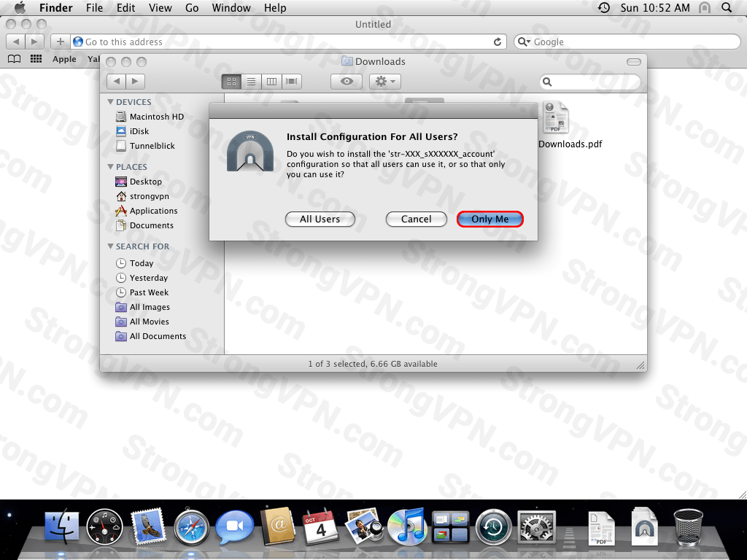Open the Finder menu
This screenshot has width=747, height=560.
[x=55, y=7]
